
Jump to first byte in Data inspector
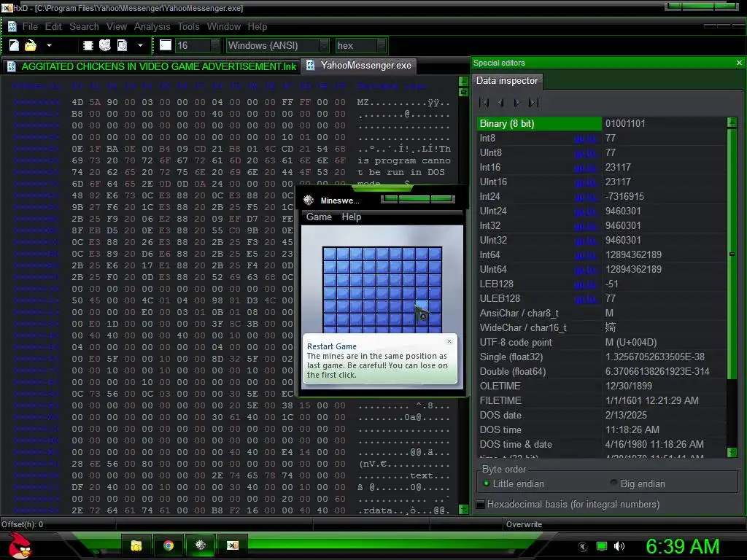point(484,102)
